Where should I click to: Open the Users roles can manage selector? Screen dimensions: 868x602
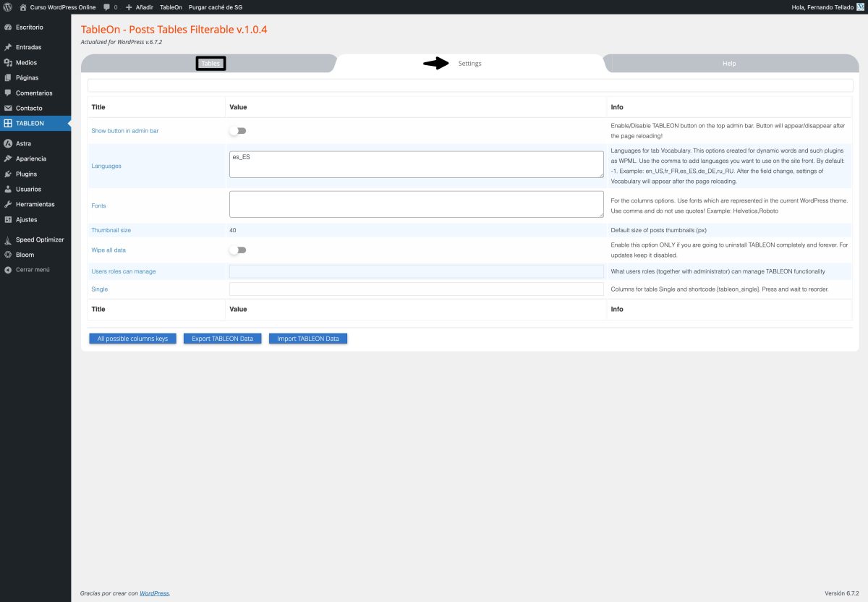click(416, 271)
